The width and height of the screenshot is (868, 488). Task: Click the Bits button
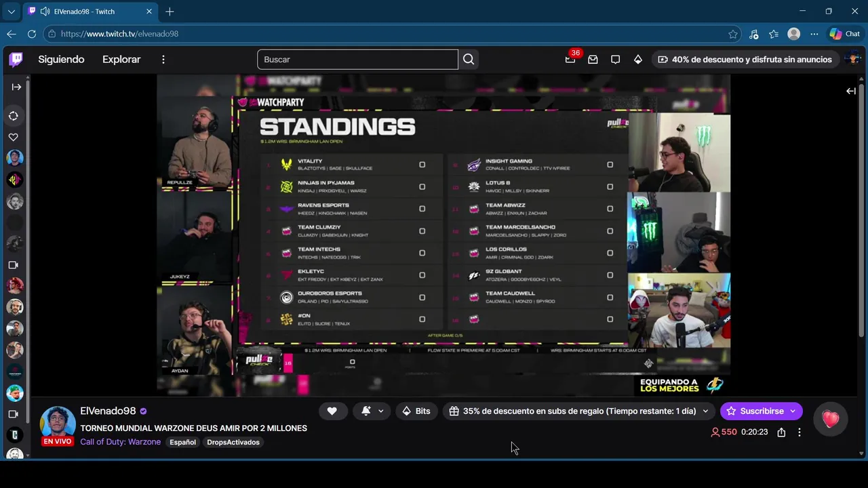tap(416, 411)
